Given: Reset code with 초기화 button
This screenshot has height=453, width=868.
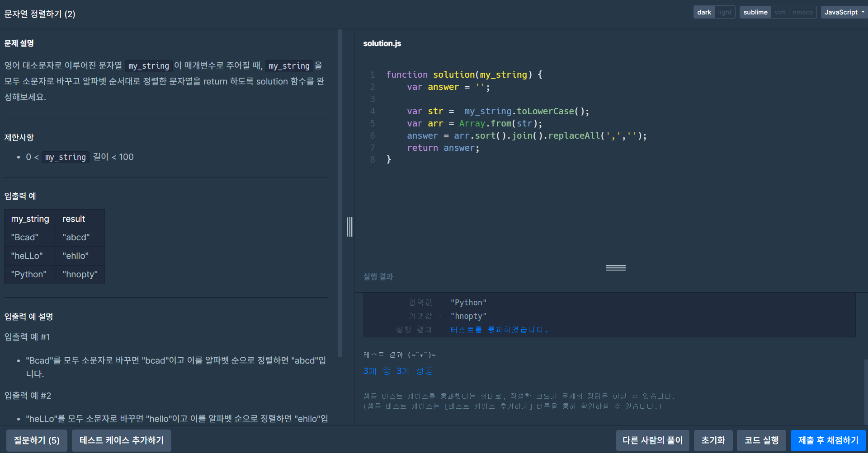Looking at the screenshot, I should click(x=713, y=440).
